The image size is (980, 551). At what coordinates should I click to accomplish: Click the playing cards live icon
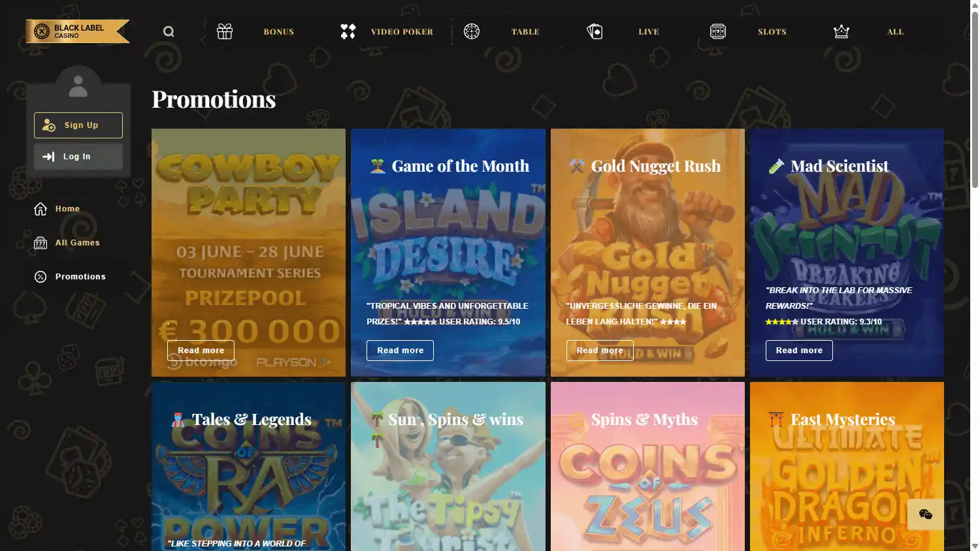click(x=595, y=31)
